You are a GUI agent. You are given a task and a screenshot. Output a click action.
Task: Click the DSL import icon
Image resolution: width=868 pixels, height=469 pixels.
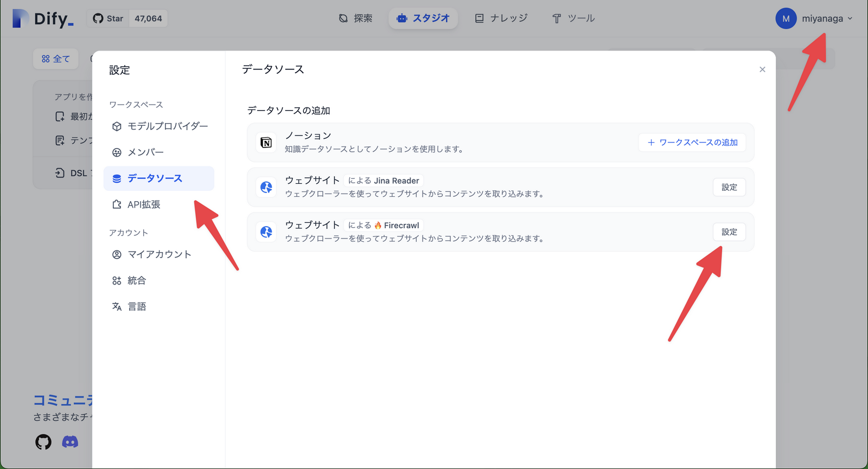pos(60,173)
